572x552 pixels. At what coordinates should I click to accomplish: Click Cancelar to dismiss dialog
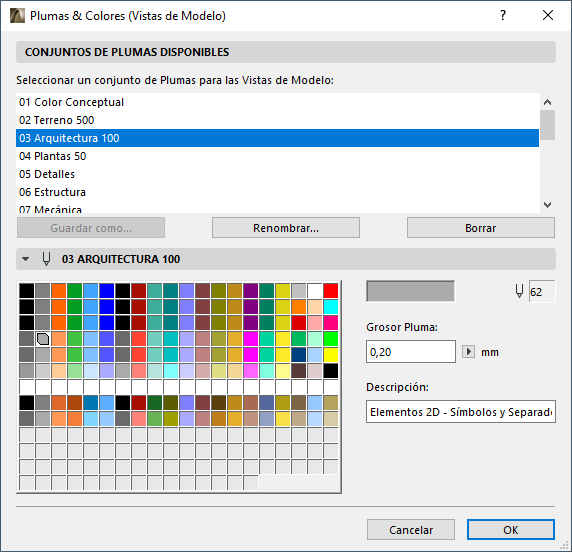click(411, 530)
